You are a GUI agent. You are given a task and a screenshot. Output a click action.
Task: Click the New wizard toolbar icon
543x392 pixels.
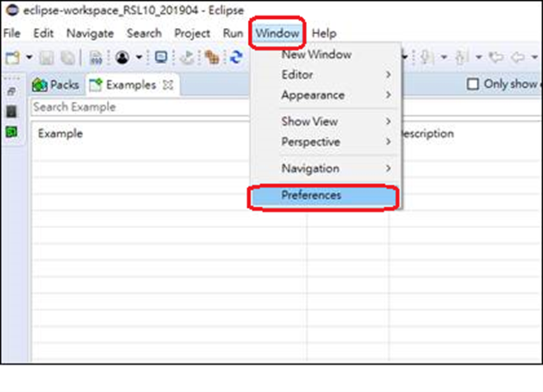(x=12, y=57)
